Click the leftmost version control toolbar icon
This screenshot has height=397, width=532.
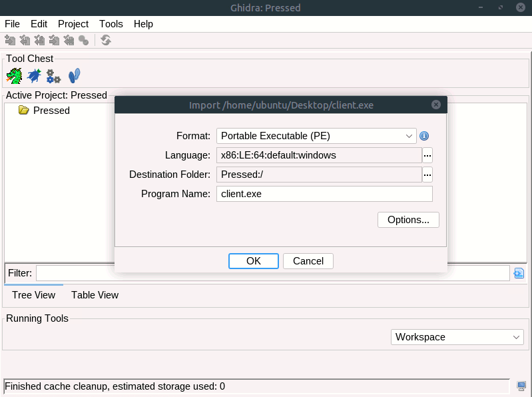point(10,41)
